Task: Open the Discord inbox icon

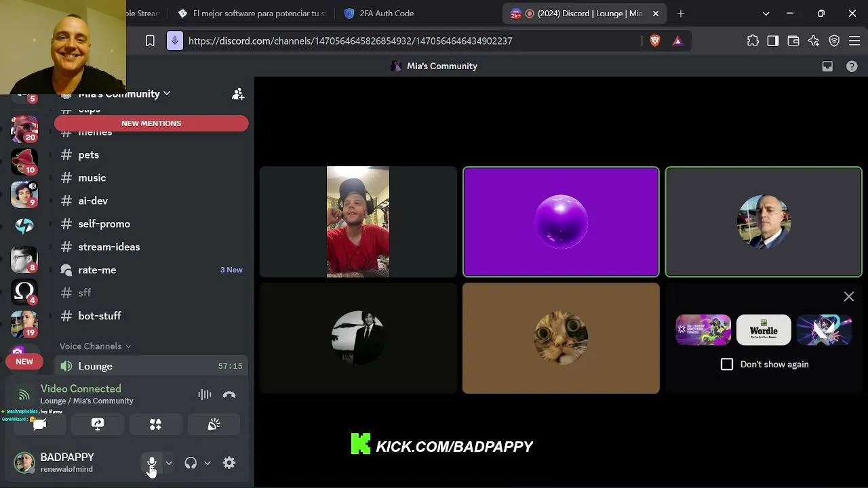Action: (x=827, y=66)
